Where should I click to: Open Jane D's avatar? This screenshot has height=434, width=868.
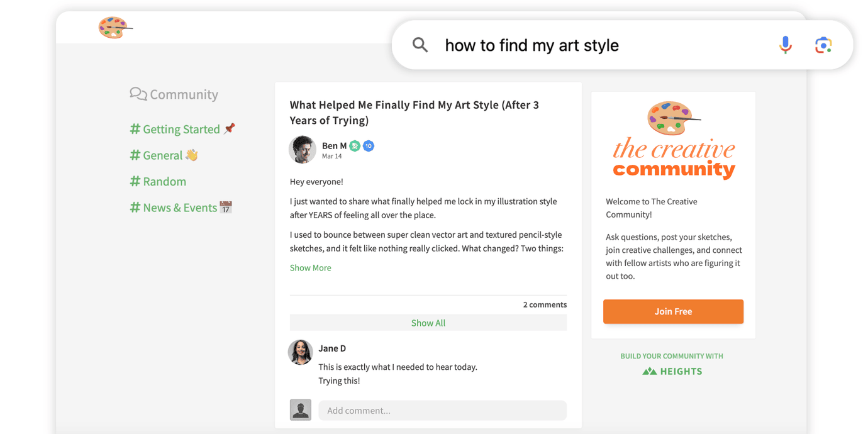point(300,353)
